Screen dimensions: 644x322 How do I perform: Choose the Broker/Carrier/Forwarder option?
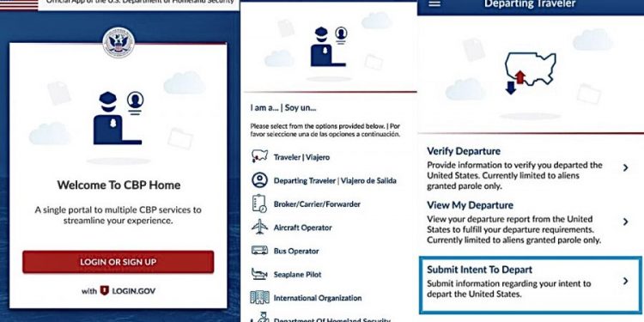click(x=317, y=204)
